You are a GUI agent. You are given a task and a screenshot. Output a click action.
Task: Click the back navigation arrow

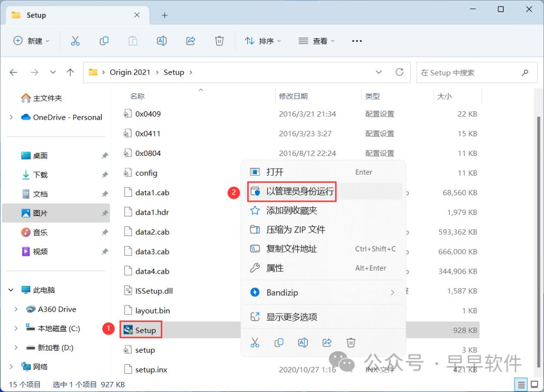coord(13,72)
